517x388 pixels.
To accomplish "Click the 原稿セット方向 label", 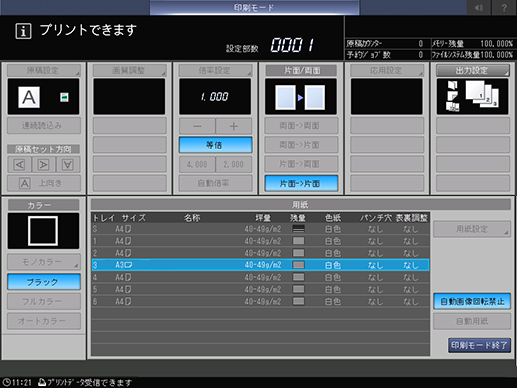I will pos(43,149).
